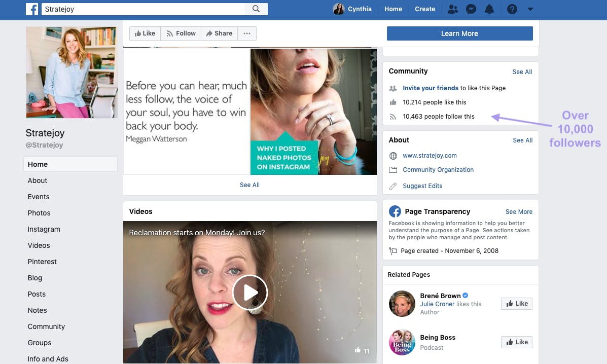Open the www.stratejoy.com link
Screen dimensions: 607x364
tap(430, 156)
